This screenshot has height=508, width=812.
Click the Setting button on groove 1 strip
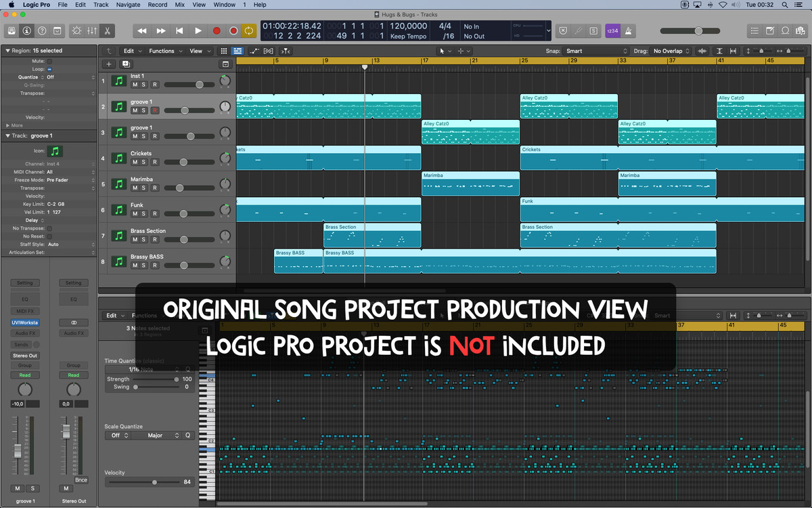pos(24,283)
